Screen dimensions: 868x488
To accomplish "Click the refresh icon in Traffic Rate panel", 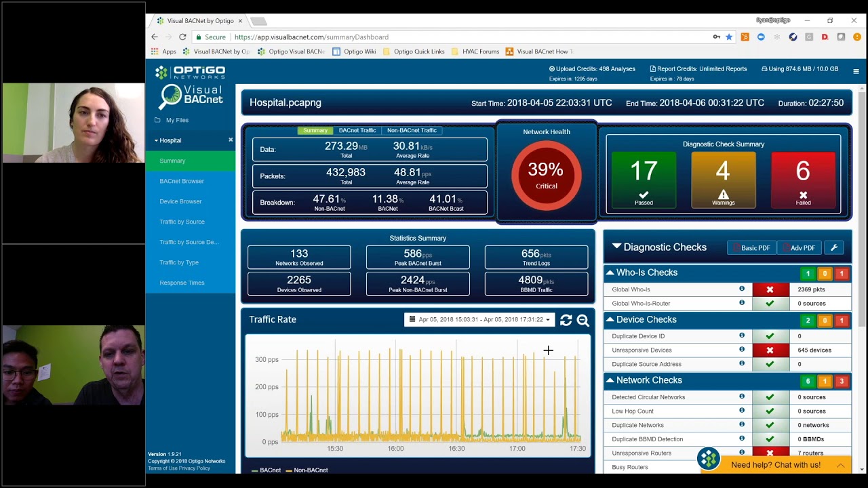I will click(x=566, y=321).
